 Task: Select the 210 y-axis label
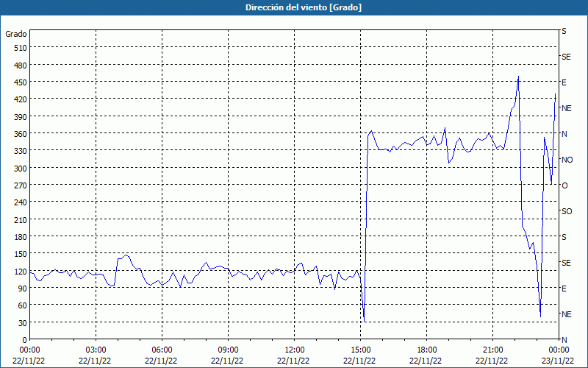coord(21,220)
